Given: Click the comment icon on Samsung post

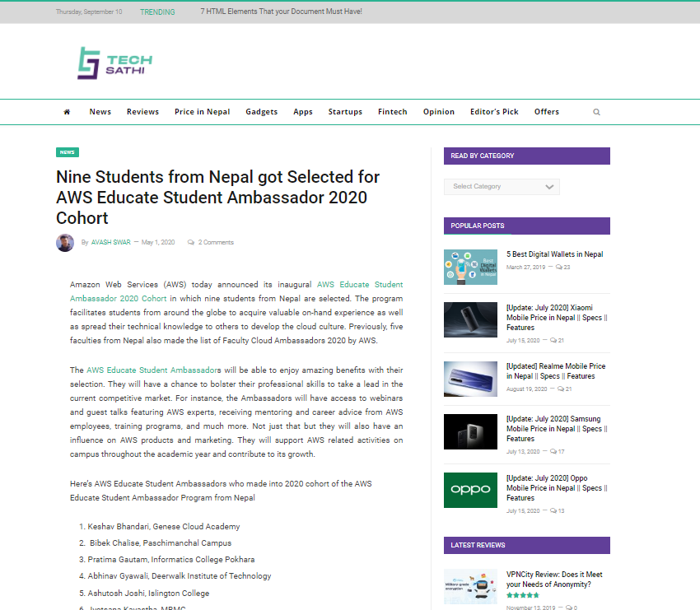Looking at the screenshot, I should pos(553,451).
